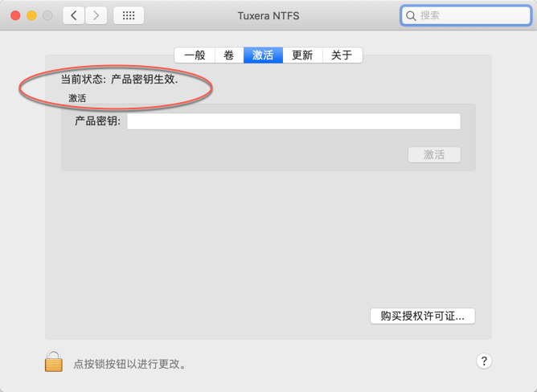
Task: Open help with the question mark button
Action: tap(484, 361)
